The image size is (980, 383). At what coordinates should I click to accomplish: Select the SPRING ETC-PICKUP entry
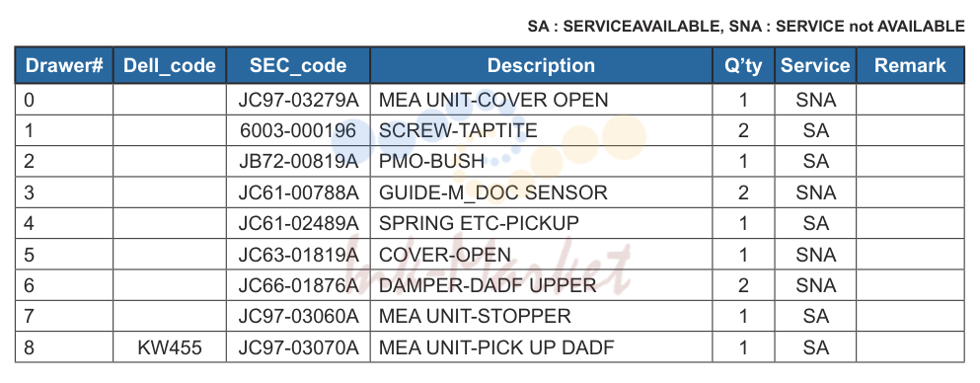(479, 223)
